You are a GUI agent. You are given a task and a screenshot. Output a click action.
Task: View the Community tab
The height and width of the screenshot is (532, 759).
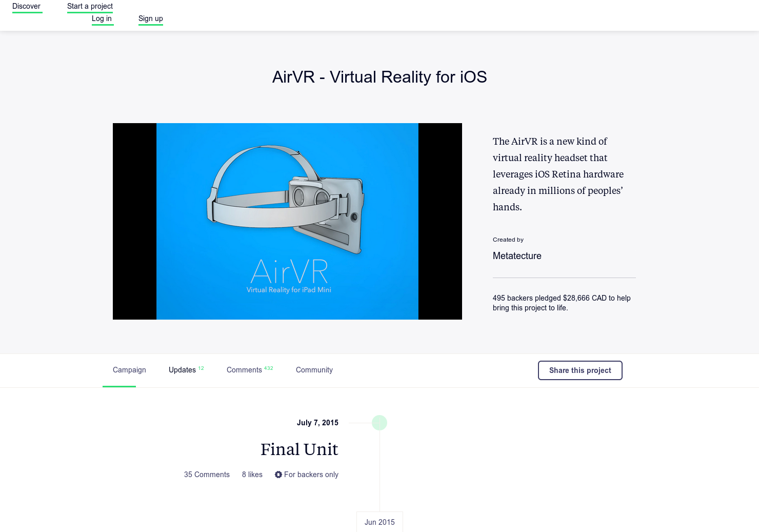(x=314, y=370)
